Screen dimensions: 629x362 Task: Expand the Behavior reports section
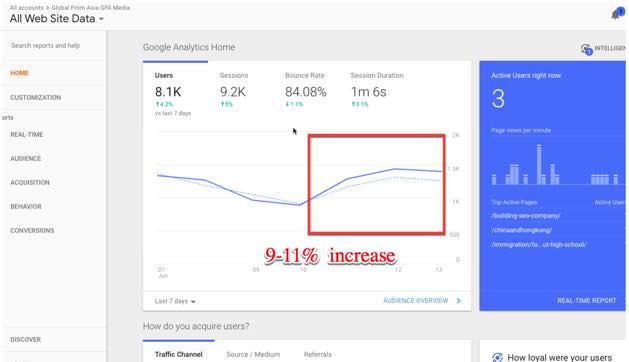(x=26, y=207)
